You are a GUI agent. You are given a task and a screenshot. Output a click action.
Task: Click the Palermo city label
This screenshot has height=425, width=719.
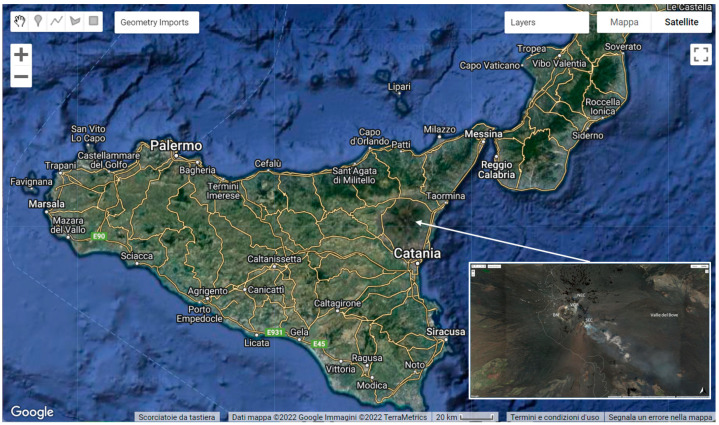point(175,145)
